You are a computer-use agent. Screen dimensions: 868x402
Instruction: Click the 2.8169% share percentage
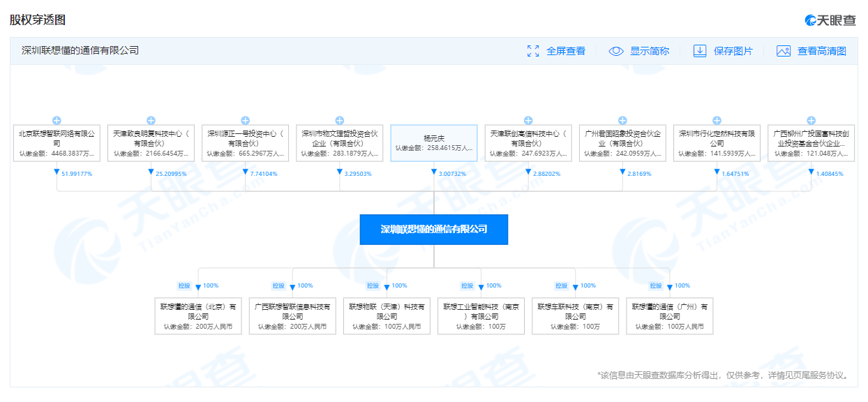639,174
